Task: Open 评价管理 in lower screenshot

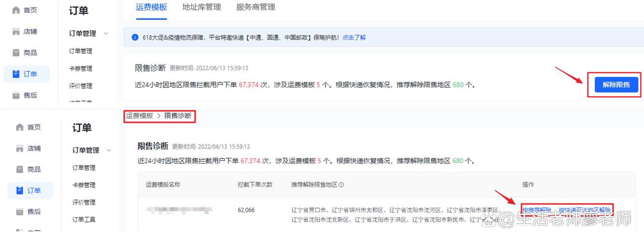Action: point(84,202)
